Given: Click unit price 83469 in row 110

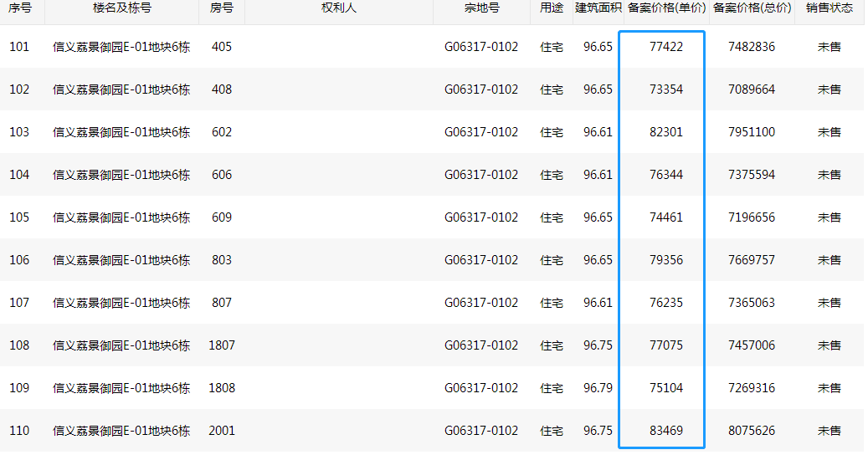Looking at the screenshot, I should (x=666, y=431).
